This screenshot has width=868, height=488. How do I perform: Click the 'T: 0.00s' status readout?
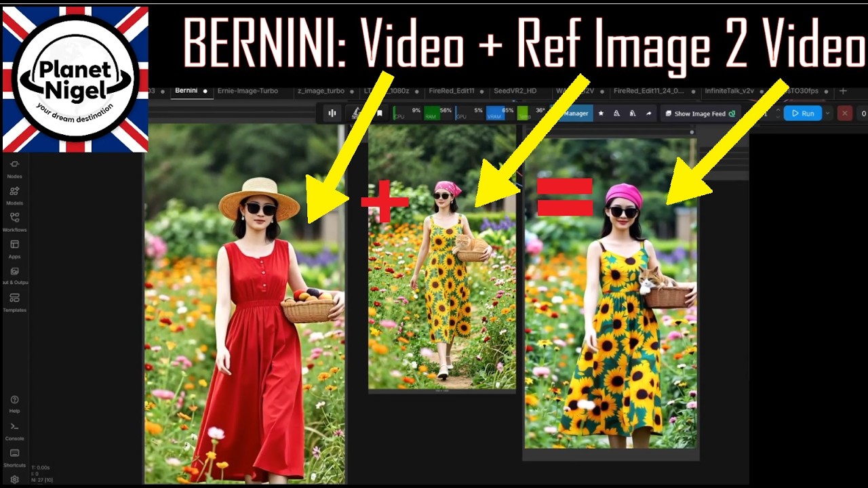(x=41, y=468)
